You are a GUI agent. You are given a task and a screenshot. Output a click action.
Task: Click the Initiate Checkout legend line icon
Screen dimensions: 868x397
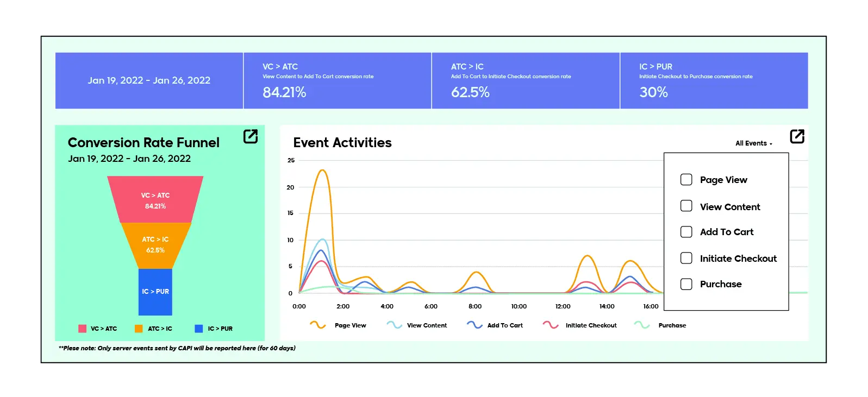[551, 325]
